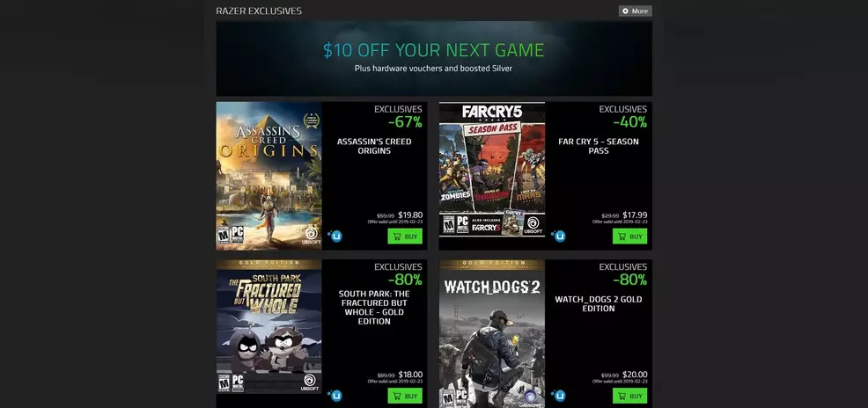Buy Far Cry 5 Season Pass
This screenshot has width=868, height=408.
629,237
